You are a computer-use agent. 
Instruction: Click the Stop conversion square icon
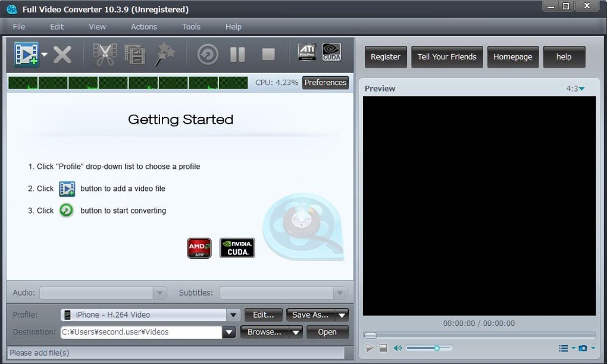point(268,55)
